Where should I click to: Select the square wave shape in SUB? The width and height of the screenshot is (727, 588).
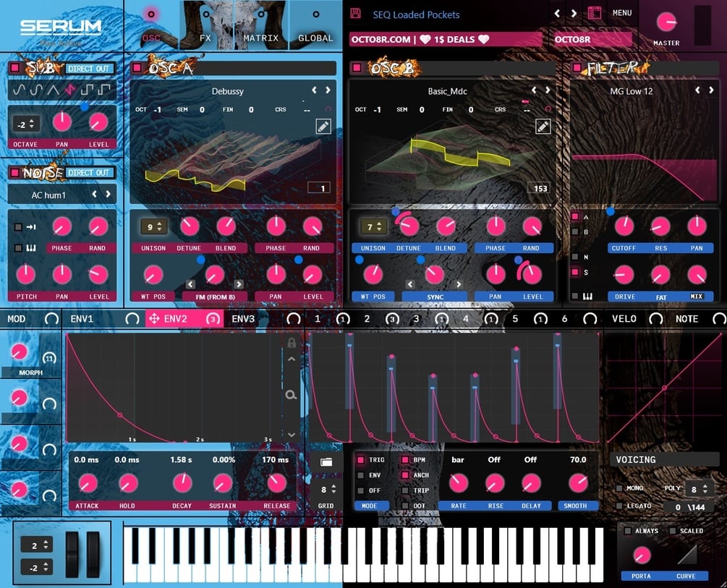pos(87,90)
